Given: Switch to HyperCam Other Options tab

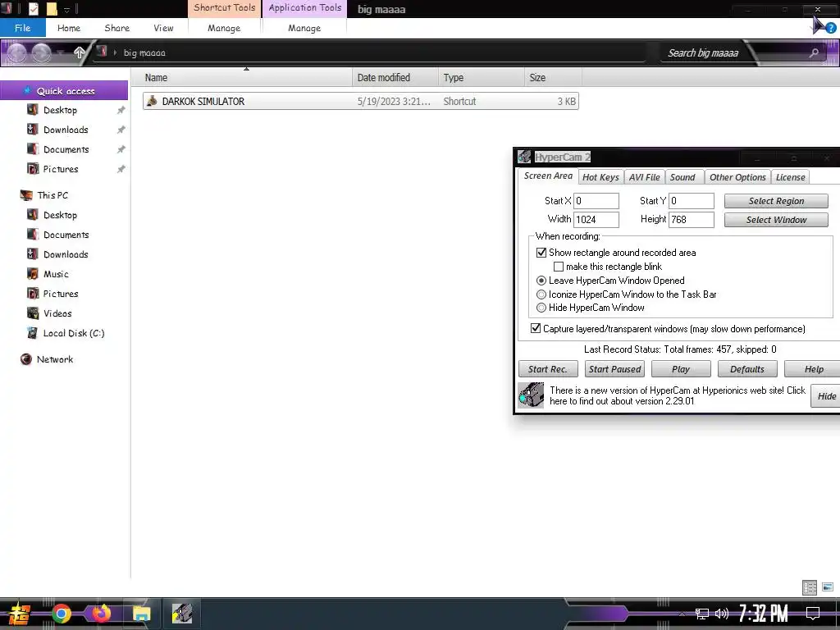Looking at the screenshot, I should click(x=737, y=177).
